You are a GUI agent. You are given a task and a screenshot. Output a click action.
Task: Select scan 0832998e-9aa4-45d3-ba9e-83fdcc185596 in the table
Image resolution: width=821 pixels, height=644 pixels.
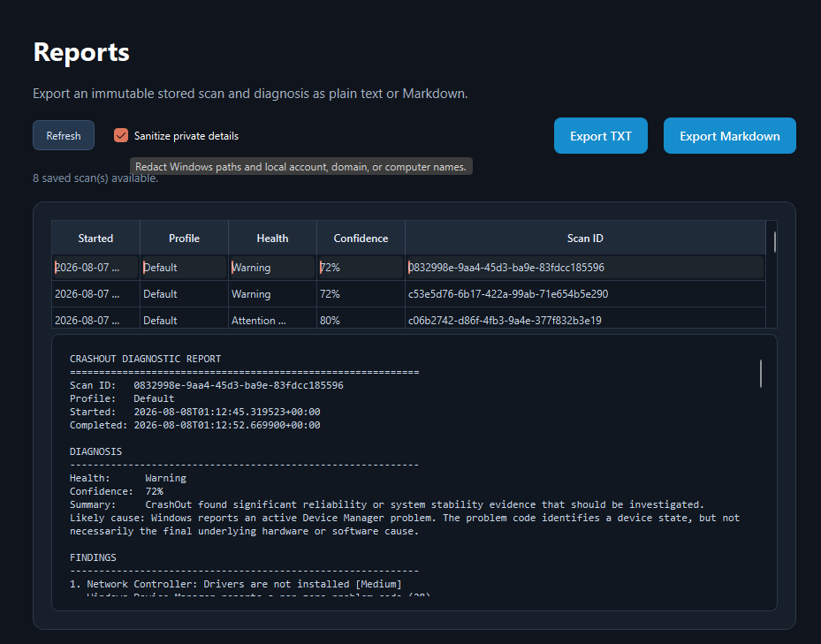coord(408,268)
